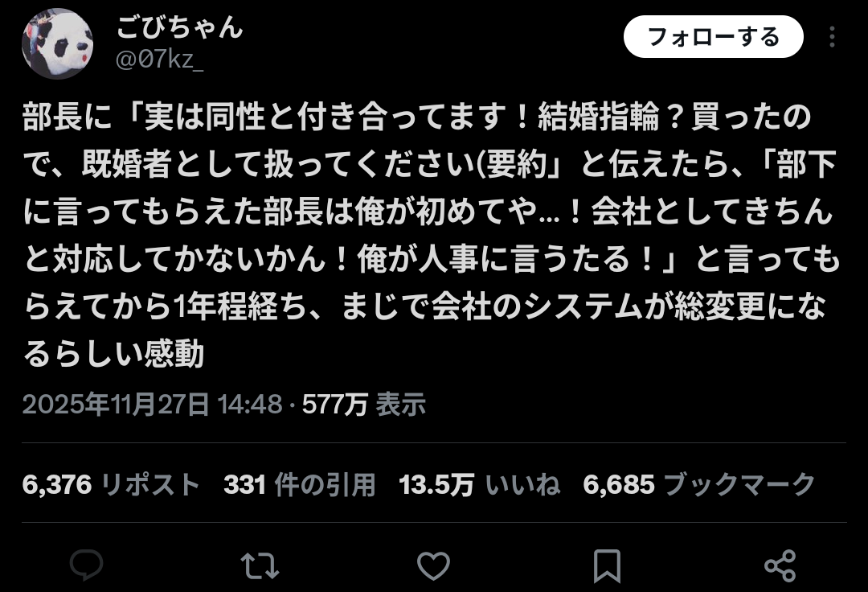
Task: Open the reply icon under the tweet
Action: click(86, 565)
